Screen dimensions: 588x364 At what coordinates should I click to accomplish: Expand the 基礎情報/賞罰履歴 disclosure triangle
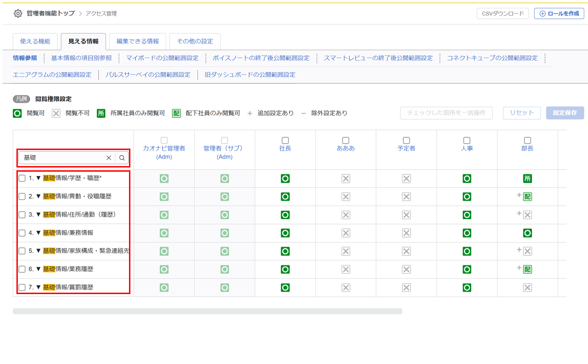(x=38, y=287)
